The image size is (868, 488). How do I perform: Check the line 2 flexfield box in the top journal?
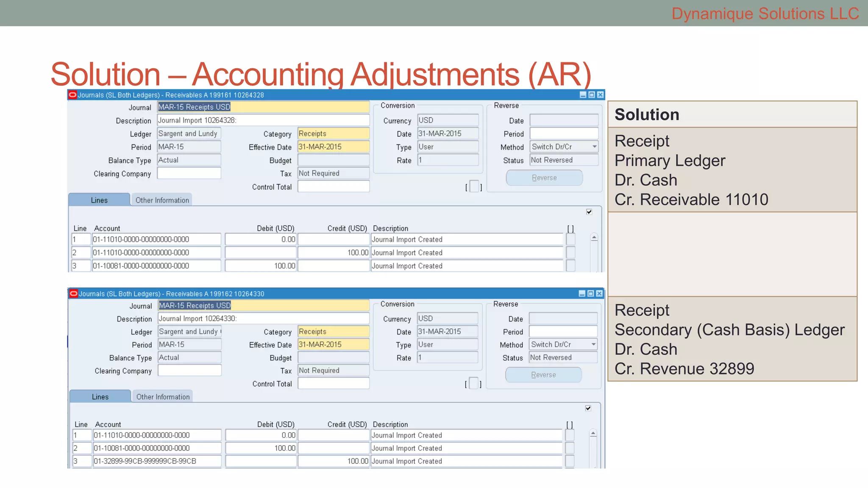(571, 252)
